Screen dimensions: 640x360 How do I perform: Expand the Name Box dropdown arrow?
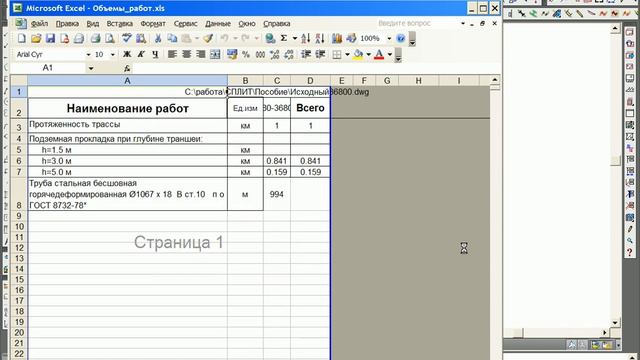click(x=91, y=68)
